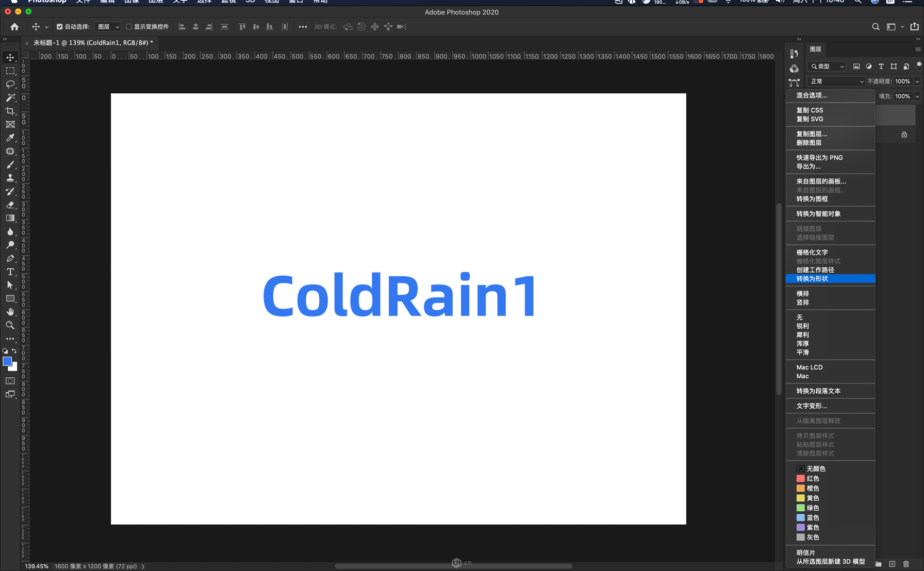Image resolution: width=924 pixels, height=571 pixels.
Task: Open the Edit Toolbar three-dots menu
Action: pyautogui.click(x=10, y=339)
